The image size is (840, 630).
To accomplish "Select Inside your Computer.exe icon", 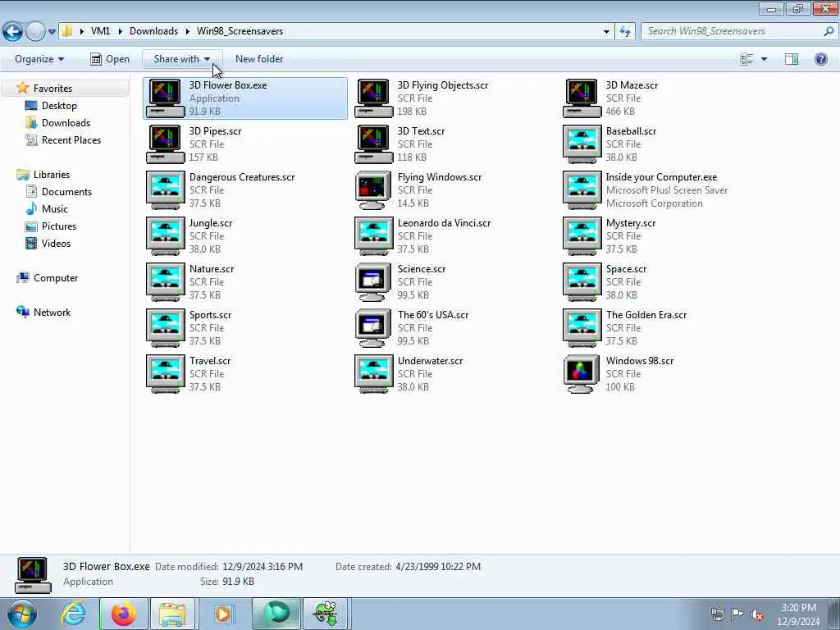I will tap(582, 190).
